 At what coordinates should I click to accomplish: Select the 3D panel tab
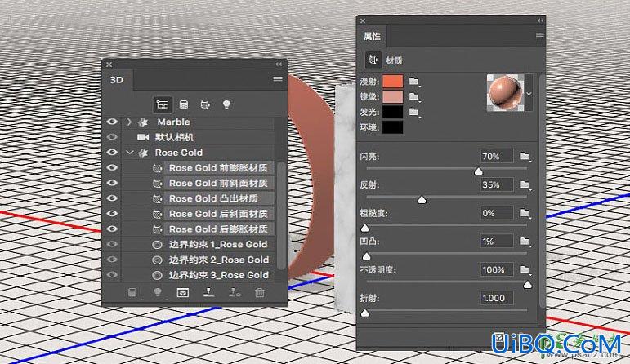(x=117, y=80)
